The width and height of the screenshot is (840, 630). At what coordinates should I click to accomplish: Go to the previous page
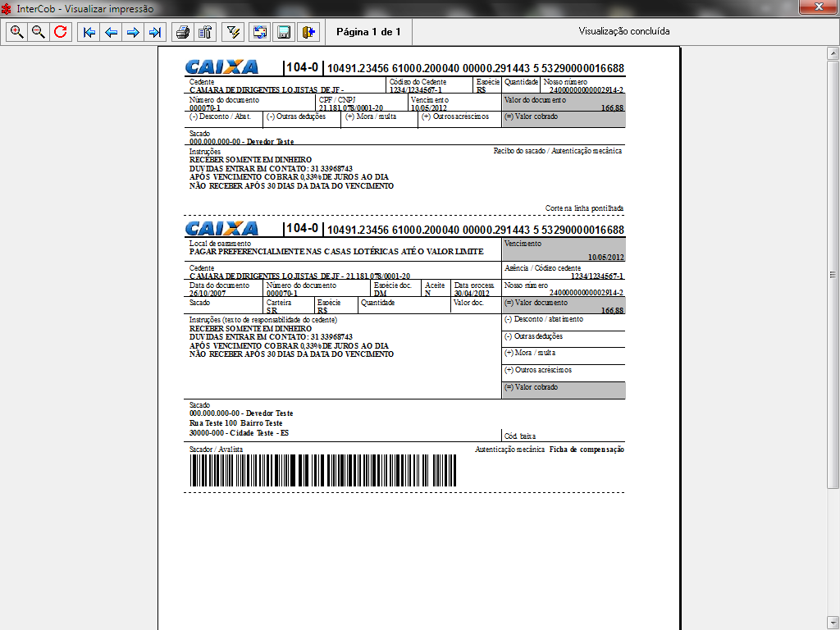pos(111,32)
